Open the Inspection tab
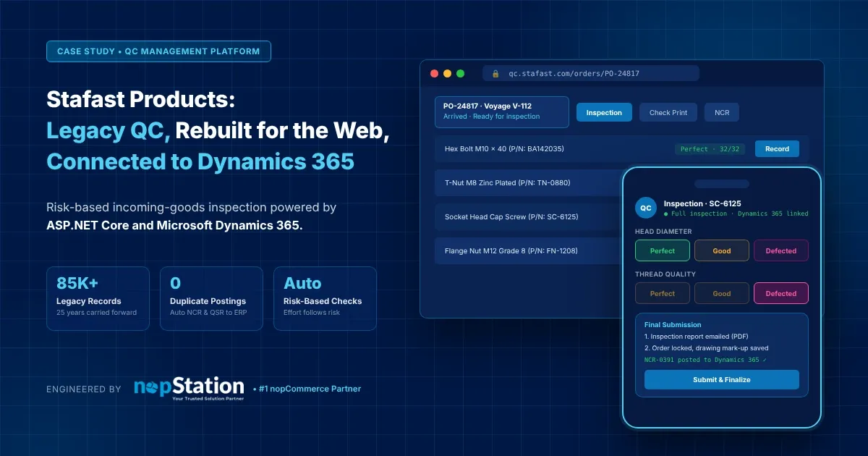 pyautogui.click(x=604, y=112)
